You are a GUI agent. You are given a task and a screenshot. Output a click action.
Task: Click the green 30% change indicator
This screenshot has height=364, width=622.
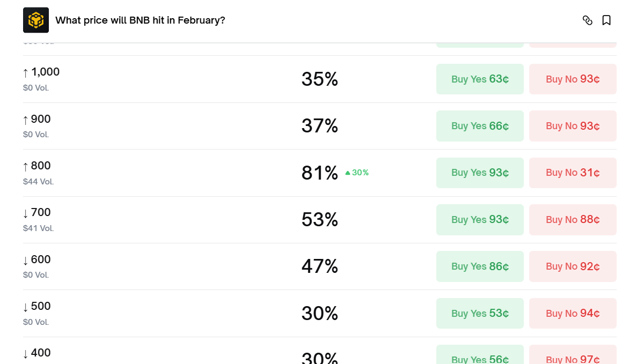(357, 173)
